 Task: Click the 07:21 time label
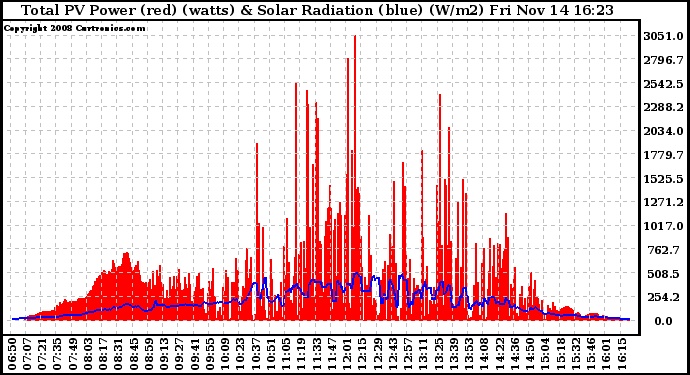point(42,354)
